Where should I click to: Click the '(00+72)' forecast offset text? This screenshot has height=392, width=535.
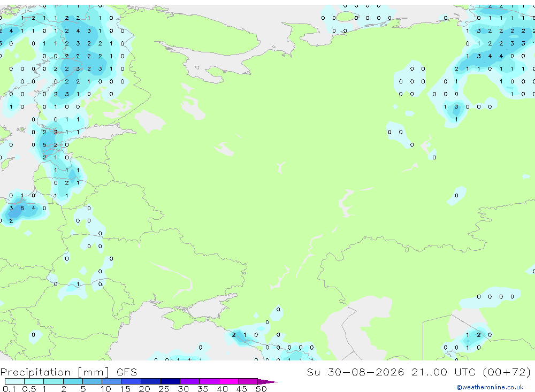click(x=507, y=372)
